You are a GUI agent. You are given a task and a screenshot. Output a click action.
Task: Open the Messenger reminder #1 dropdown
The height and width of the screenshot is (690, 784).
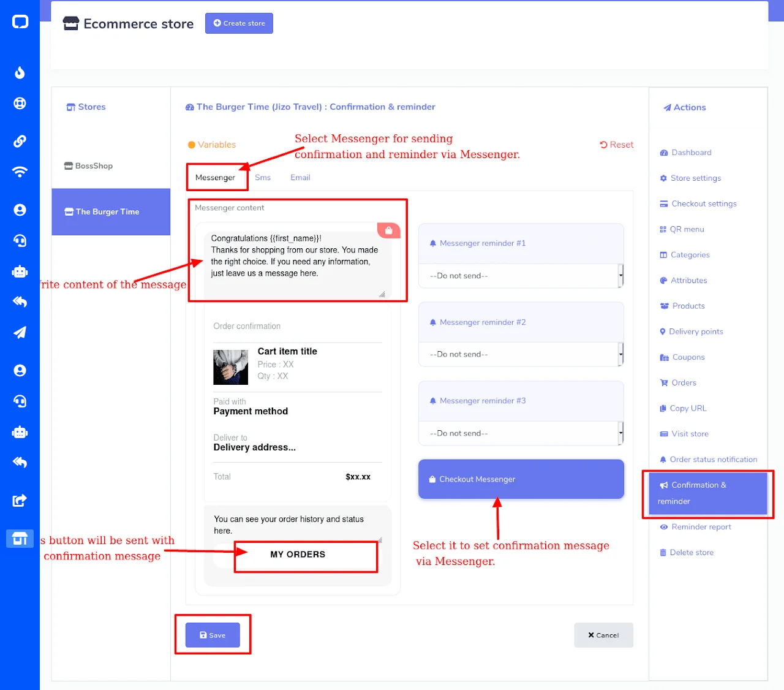click(521, 276)
